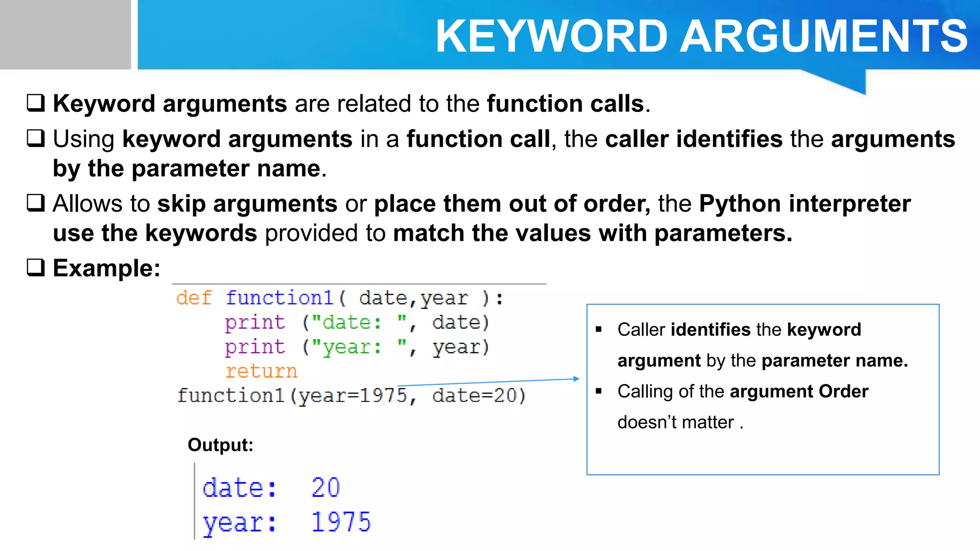Click the bold text 'by the parameter name'
980x551 pixels.
point(187,168)
